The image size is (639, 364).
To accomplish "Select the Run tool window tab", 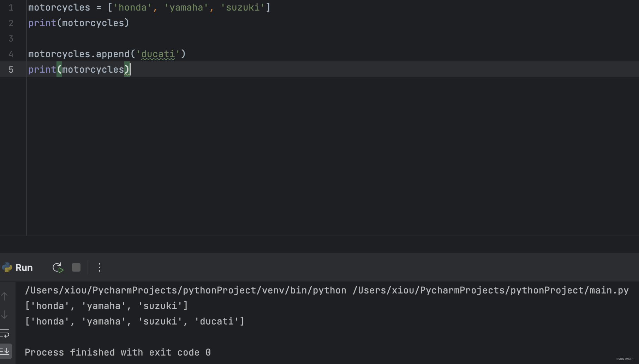I will (24, 268).
